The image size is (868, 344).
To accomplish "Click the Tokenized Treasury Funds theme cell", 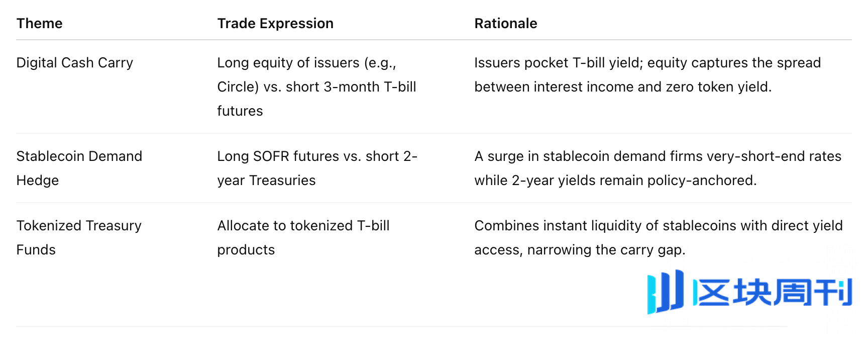I will click(x=79, y=237).
